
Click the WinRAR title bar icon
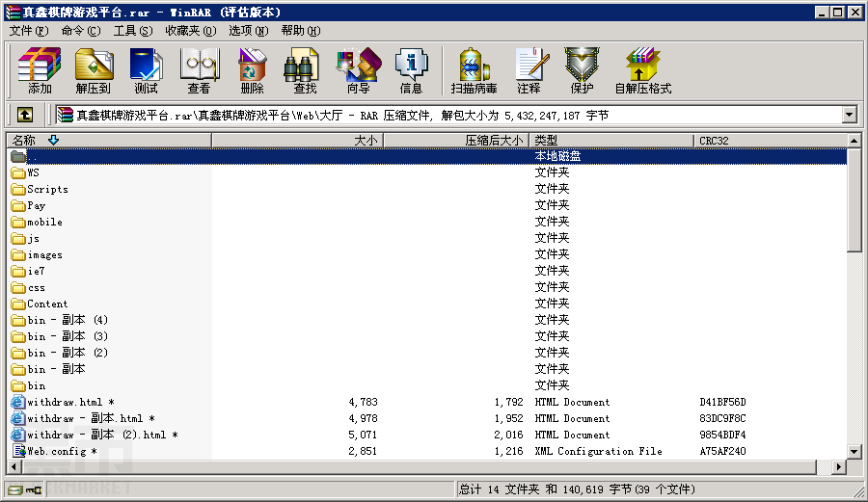[13, 12]
